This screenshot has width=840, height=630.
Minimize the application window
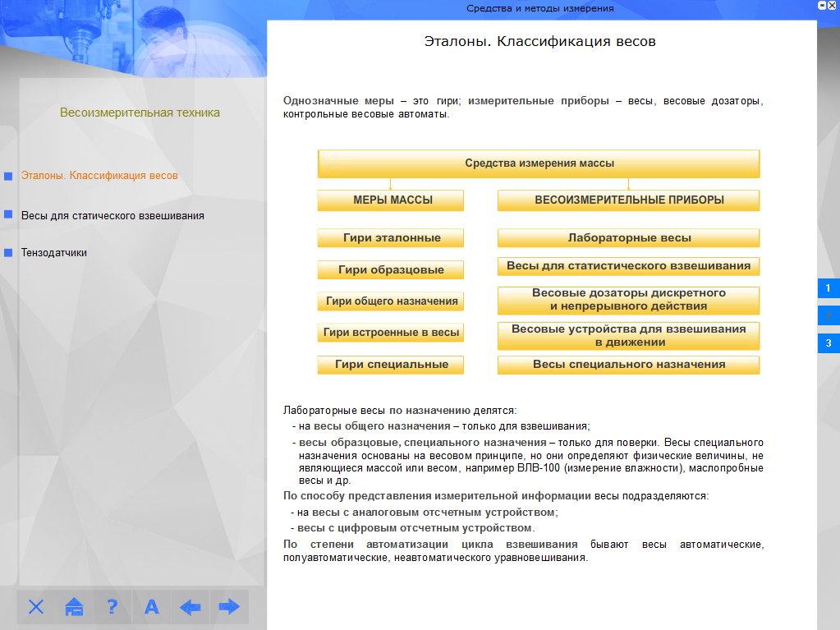[822, 5]
